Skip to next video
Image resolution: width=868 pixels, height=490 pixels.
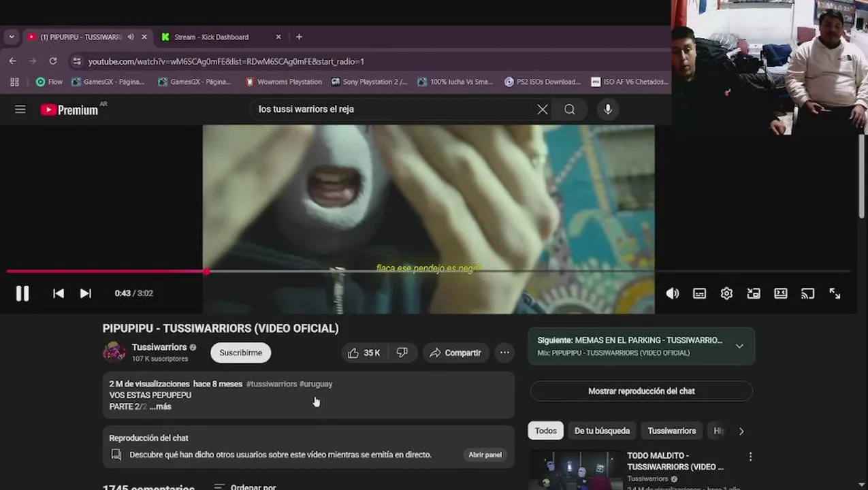[86, 293]
